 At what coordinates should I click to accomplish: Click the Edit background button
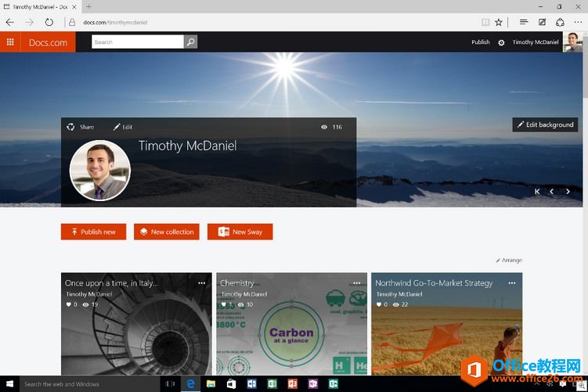click(545, 124)
